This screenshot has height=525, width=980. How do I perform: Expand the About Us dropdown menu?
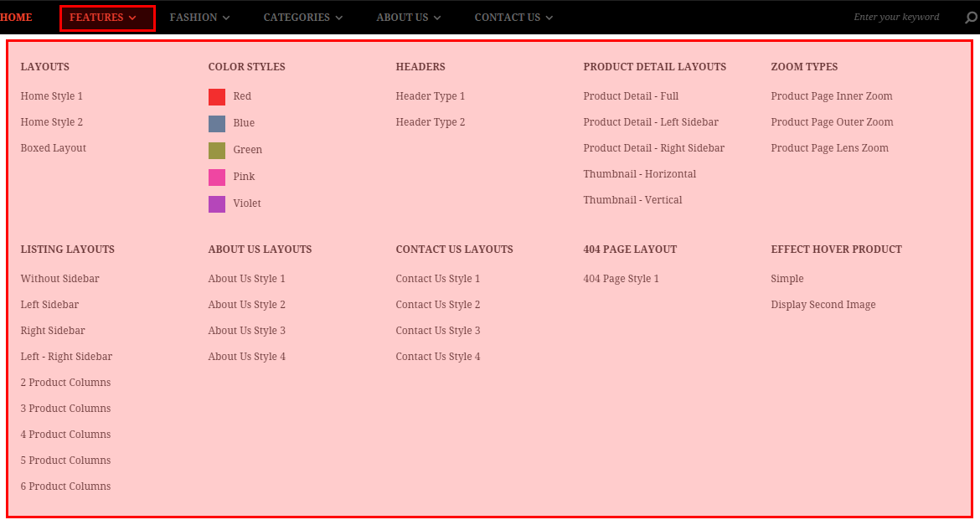(x=409, y=18)
